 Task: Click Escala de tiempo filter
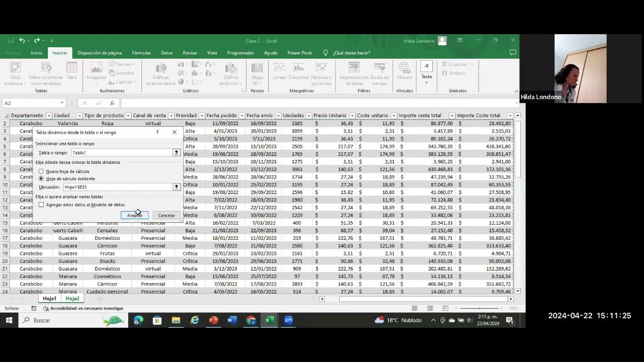point(379,74)
